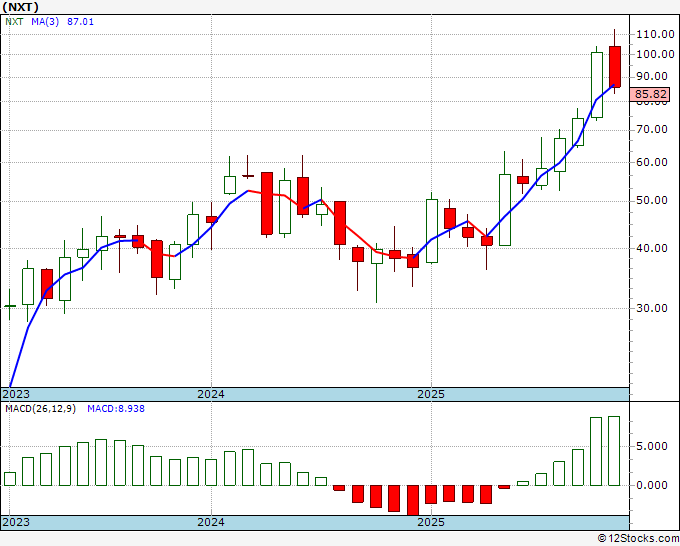Click the 60.00 price axis label

coord(652,163)
